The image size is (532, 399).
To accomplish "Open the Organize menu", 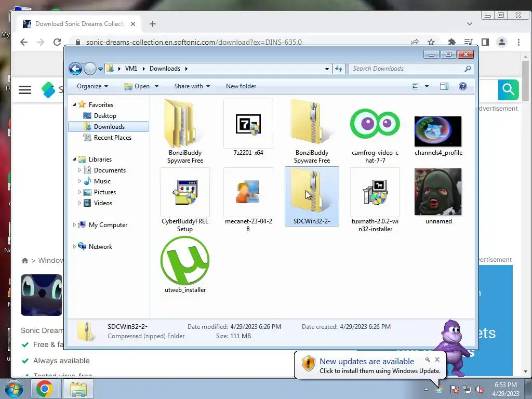I will (92, 86).
